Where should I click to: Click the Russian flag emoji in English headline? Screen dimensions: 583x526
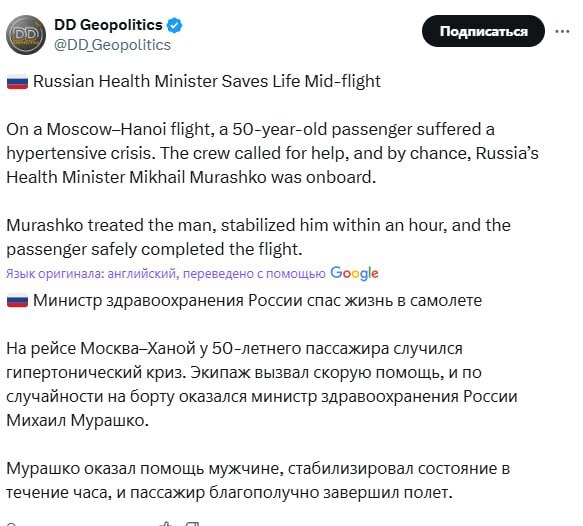click(17, 81)
